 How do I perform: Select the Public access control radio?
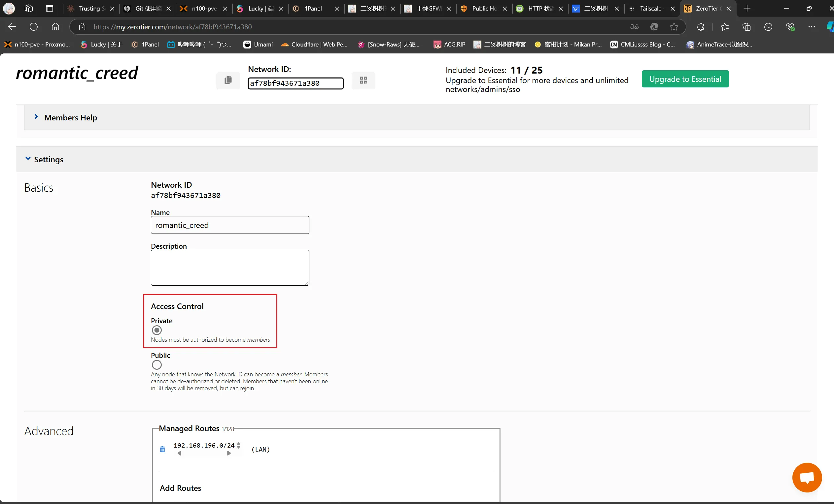pos(157,364)
